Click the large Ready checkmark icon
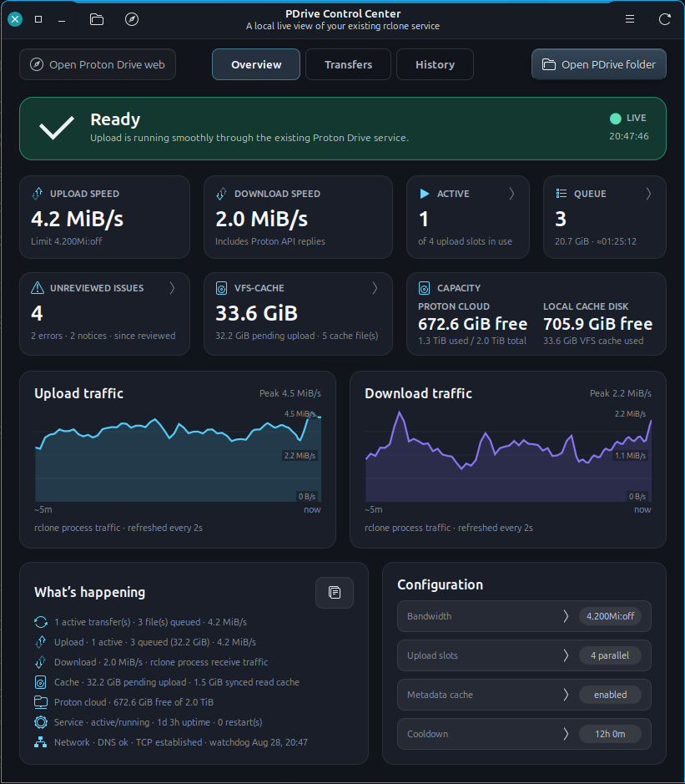 coord(57,128)
